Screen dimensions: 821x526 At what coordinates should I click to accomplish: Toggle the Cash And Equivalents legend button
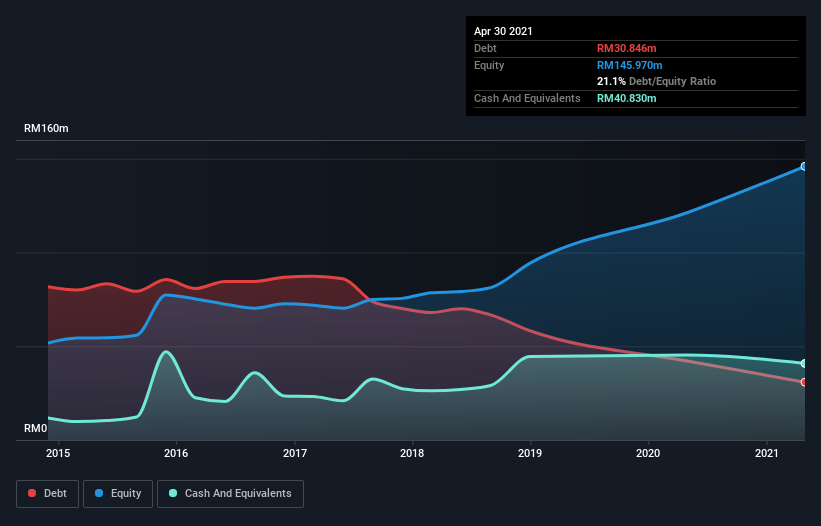(x=230, y=494)
